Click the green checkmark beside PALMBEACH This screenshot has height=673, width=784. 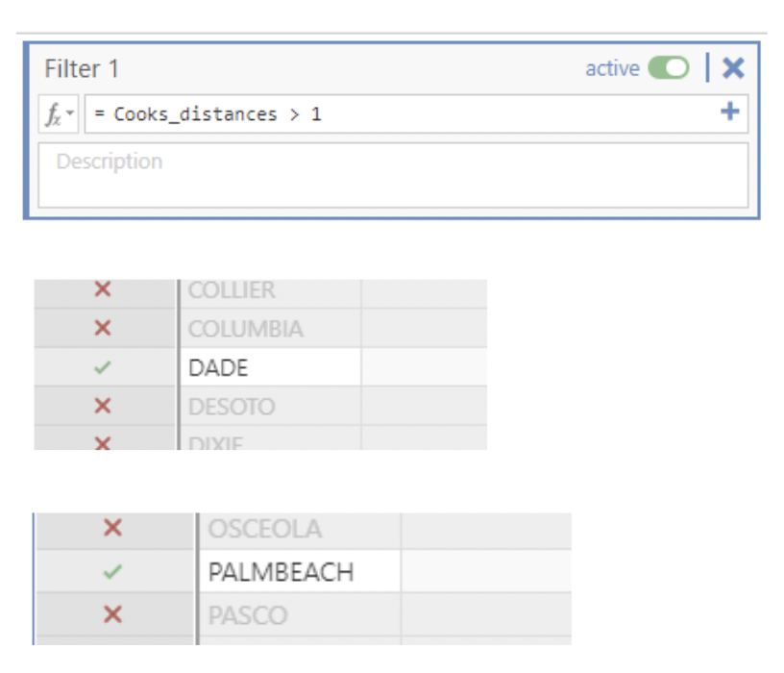[112, 572]
